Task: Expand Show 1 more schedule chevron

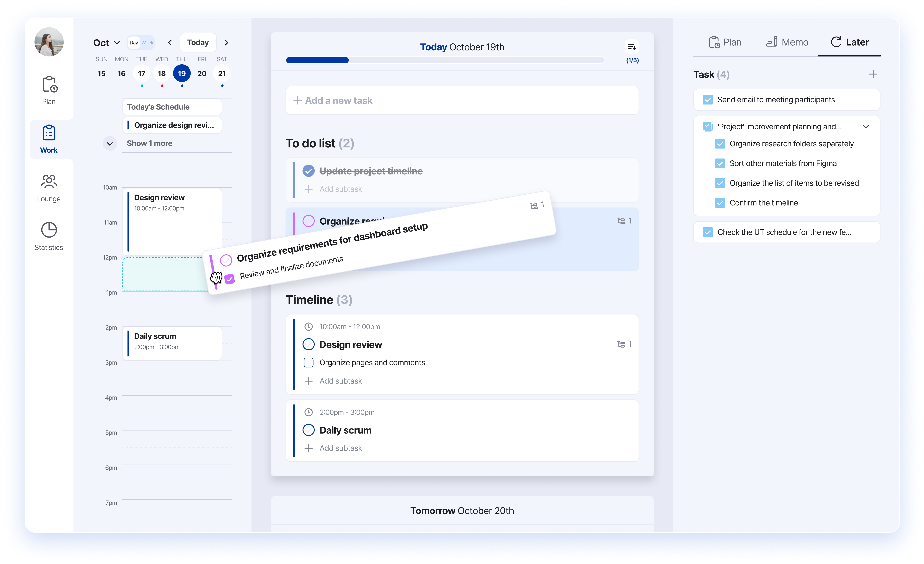Action: tap(110, 144)
